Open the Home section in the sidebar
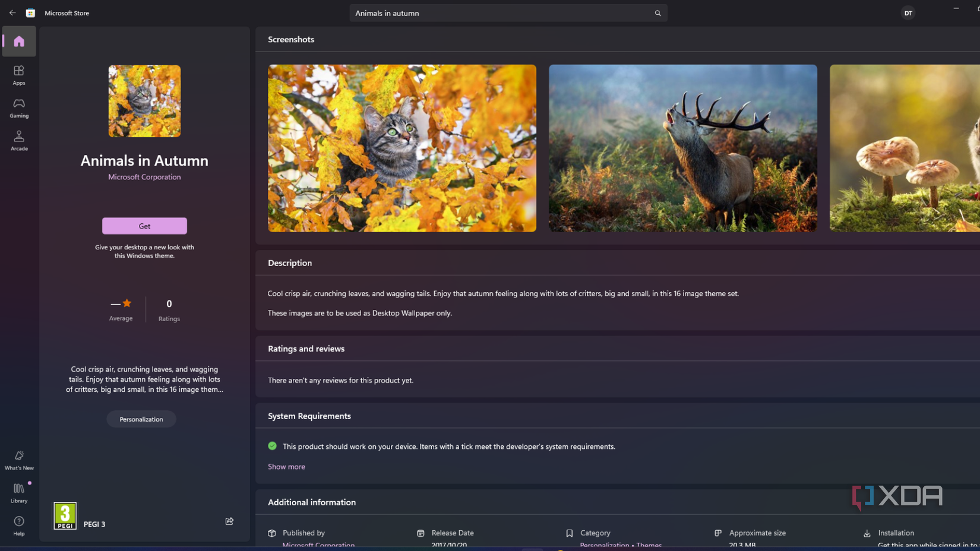Screen dimensions: 980x551 coord(18,41)
